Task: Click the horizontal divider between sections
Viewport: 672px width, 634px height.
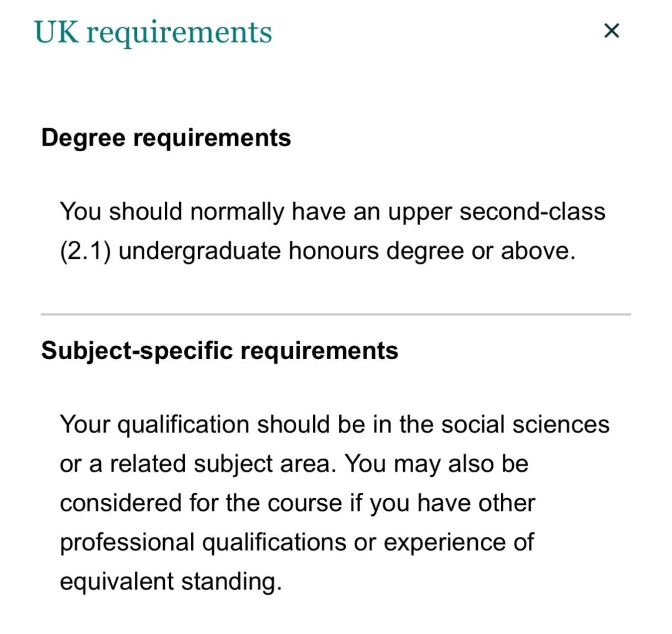Action: pos(336,314)
